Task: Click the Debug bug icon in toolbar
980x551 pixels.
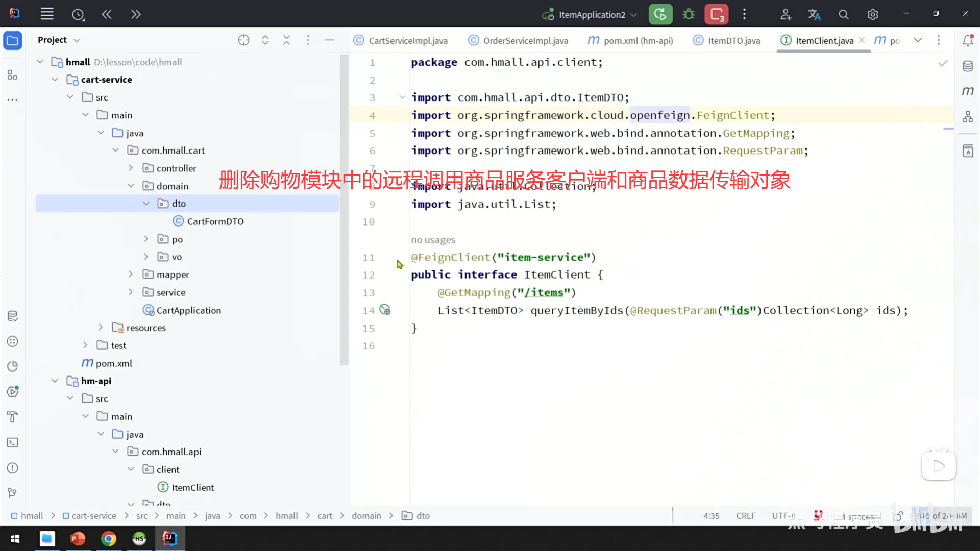Action: coord(689,14)
